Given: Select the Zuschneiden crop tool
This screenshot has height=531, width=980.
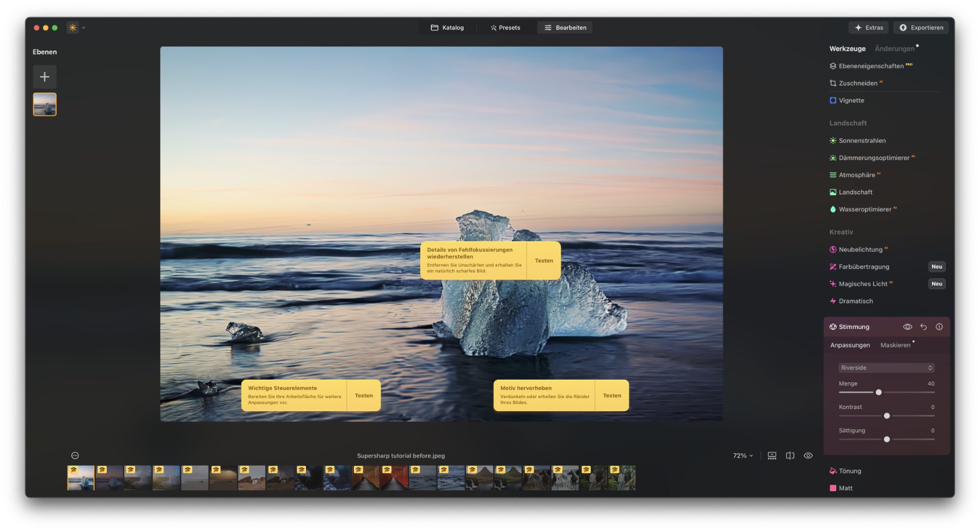Looking at the screenshot, I should (x=857, y=83).
